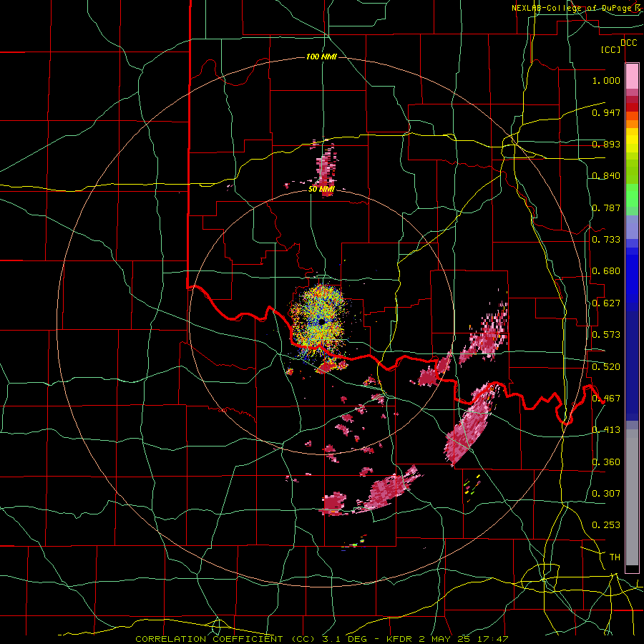Viewport: 644px width, 644px height.
Task: Select the 0.947 scale value
Action: [606, 112]
